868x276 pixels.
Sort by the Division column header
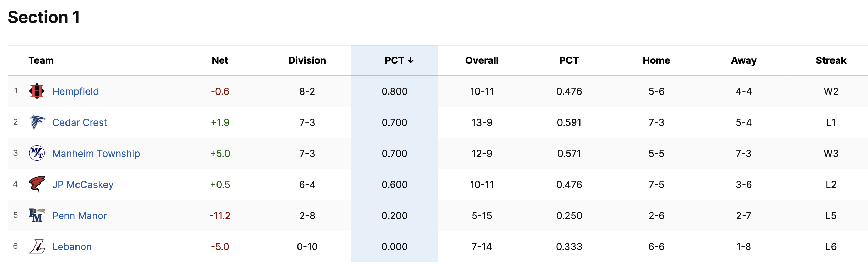(307, 60)
